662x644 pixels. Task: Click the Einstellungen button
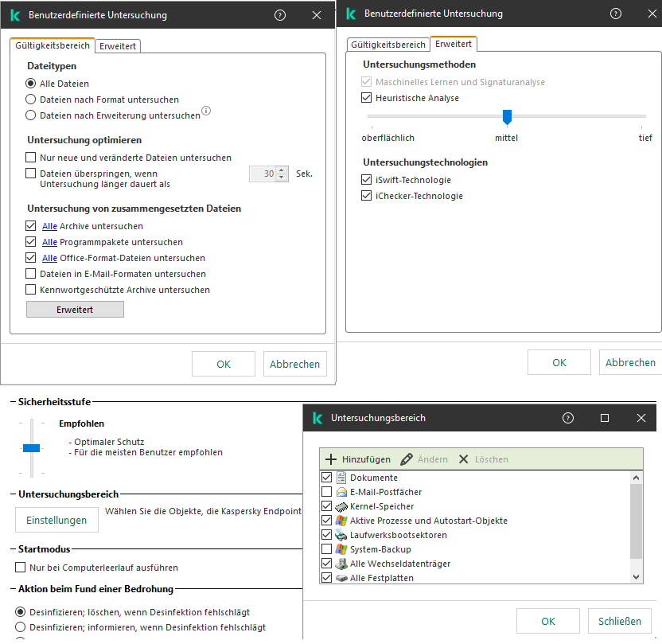point(56,521)
